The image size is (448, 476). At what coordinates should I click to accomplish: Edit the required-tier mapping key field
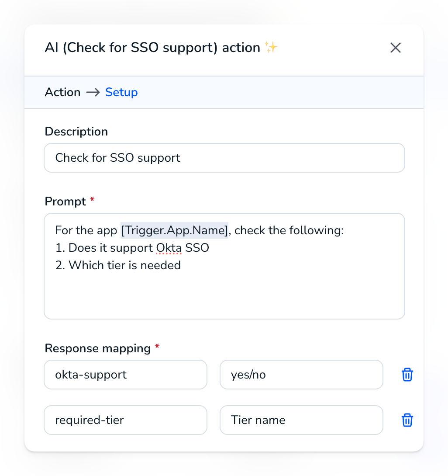click(x=126, y=420)
